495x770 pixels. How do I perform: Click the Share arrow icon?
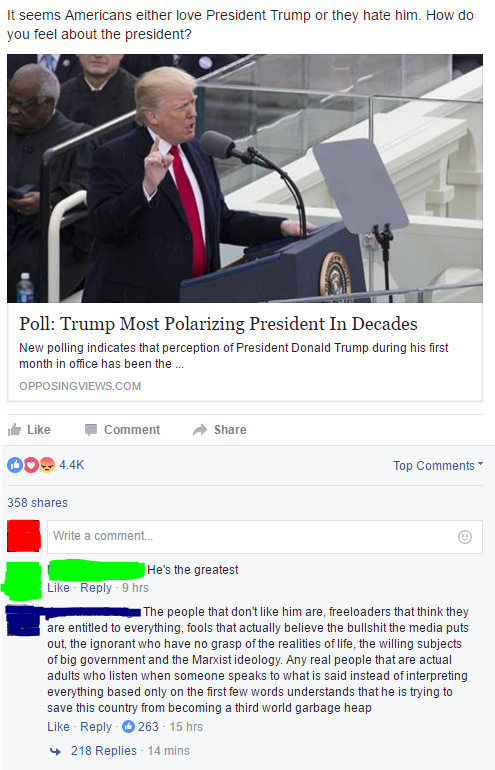coord(200,430)
